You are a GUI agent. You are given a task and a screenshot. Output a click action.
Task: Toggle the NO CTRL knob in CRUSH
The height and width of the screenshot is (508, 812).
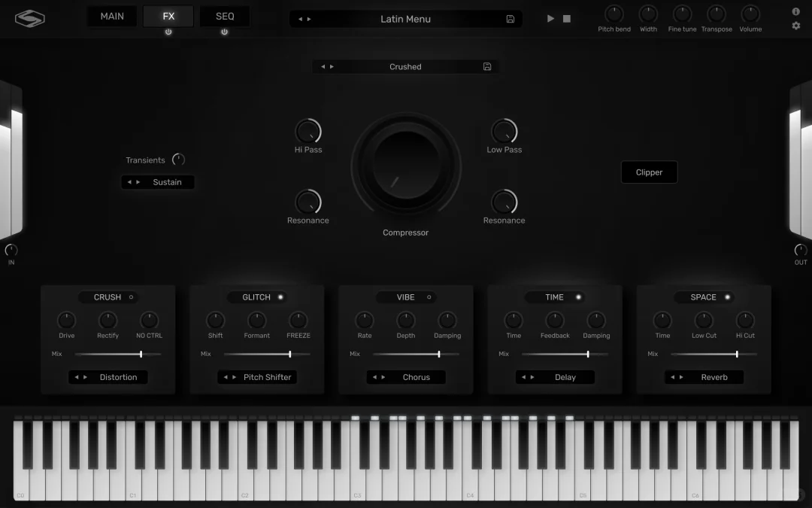coord(149,321)
